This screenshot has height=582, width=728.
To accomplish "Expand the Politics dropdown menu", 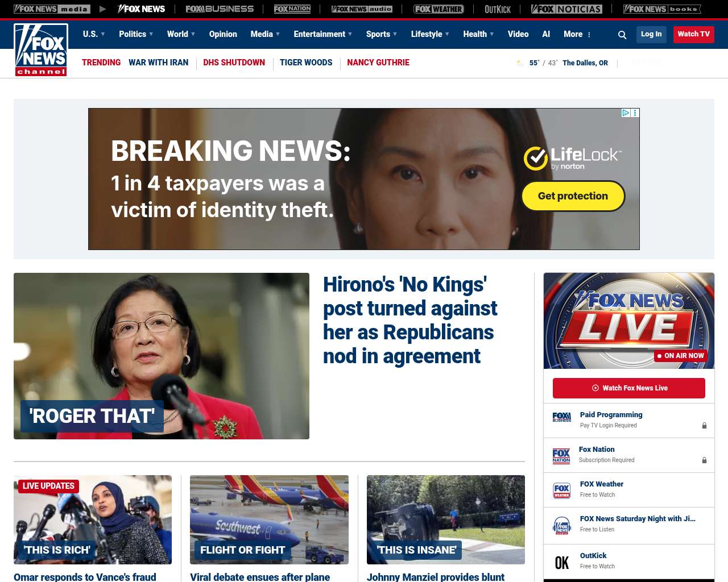I will pos(136,34).
